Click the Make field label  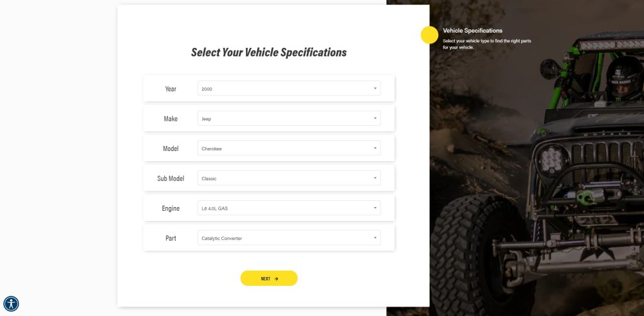170,119
